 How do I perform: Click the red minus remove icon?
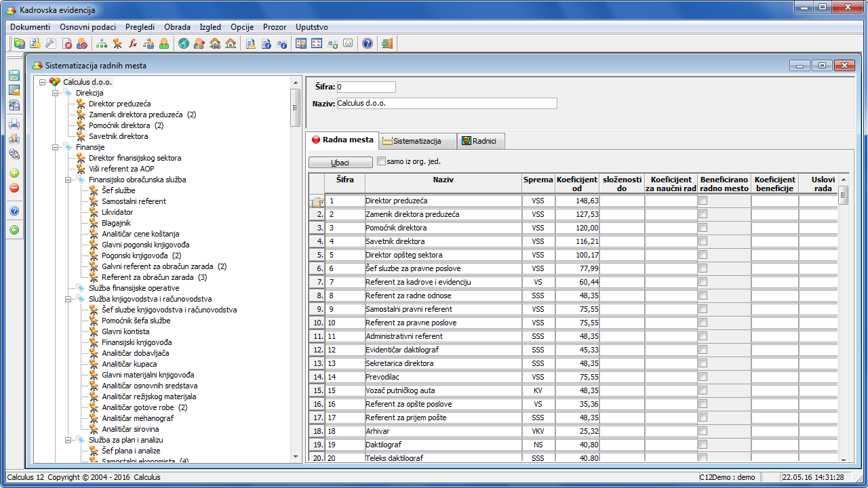14,188
